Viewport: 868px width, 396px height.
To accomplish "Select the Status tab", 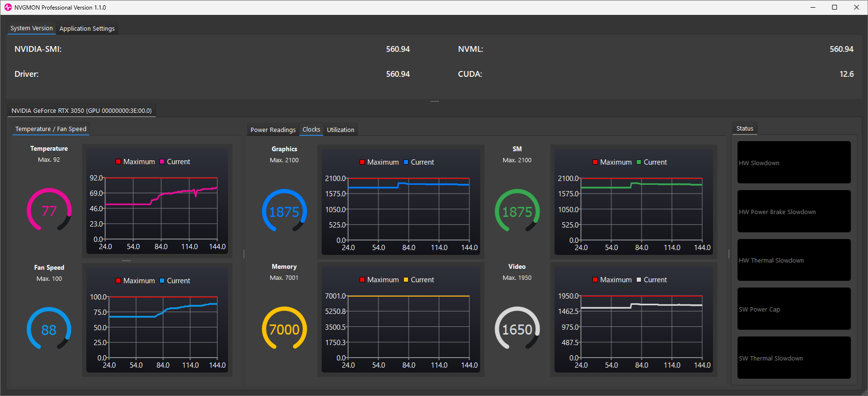I will pos(745,128).
